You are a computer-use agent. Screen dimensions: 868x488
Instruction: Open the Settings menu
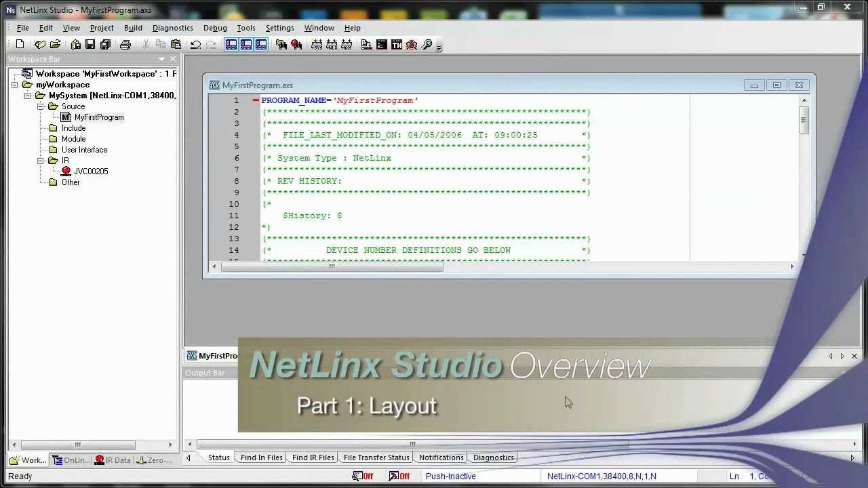coord(280,28)
